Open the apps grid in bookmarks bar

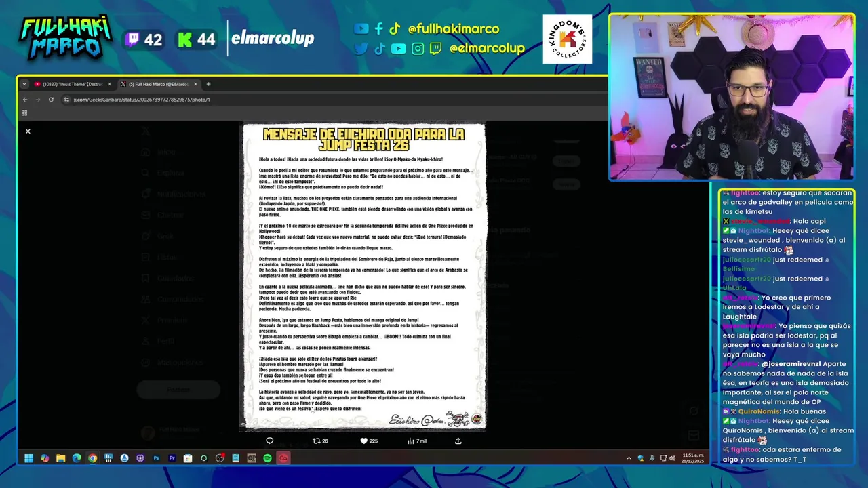coord(24,113)
